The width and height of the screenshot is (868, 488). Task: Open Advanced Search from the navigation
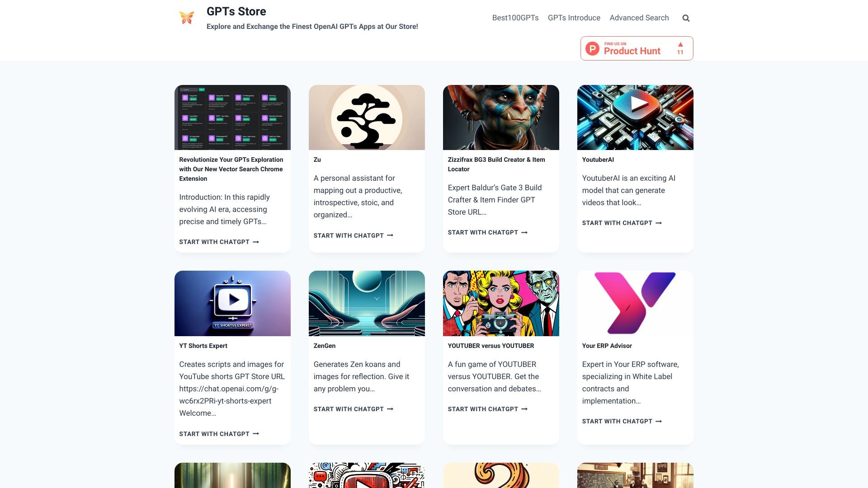(x=639, y=18)
